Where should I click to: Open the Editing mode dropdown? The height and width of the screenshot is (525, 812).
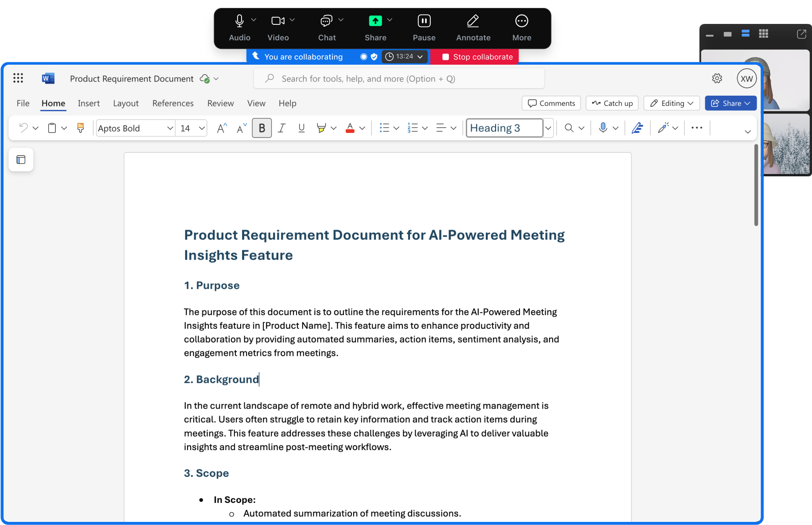pyautogui.click(x=671, y=103)
